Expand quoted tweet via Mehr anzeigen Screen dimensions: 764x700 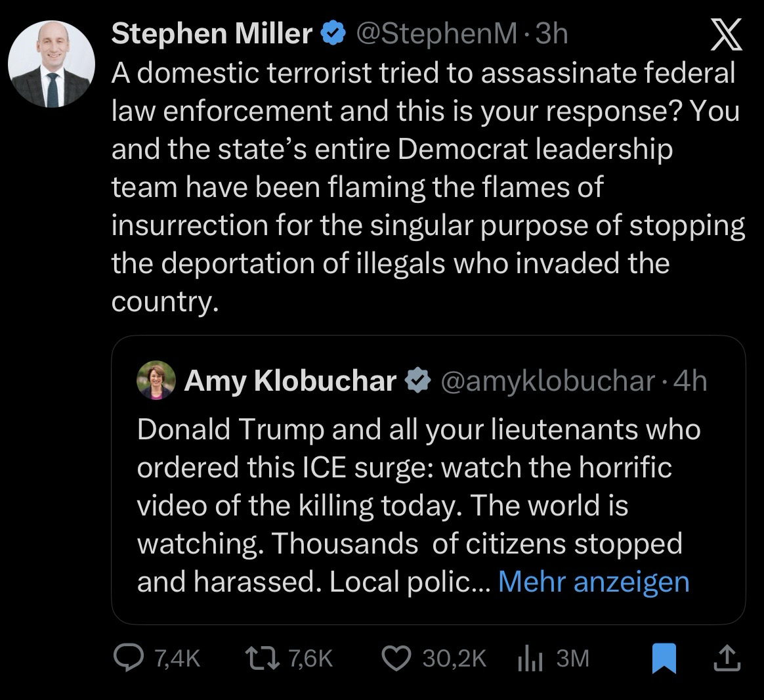click(593, 582)
